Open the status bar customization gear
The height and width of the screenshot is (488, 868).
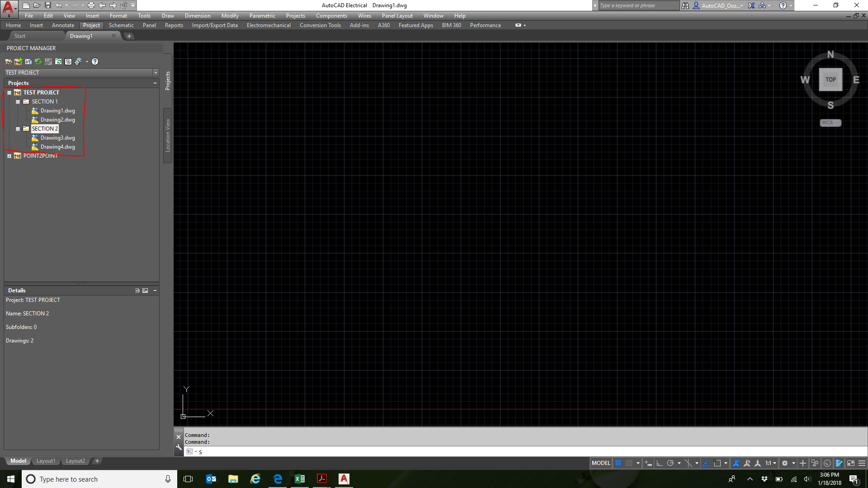point(785,463)
